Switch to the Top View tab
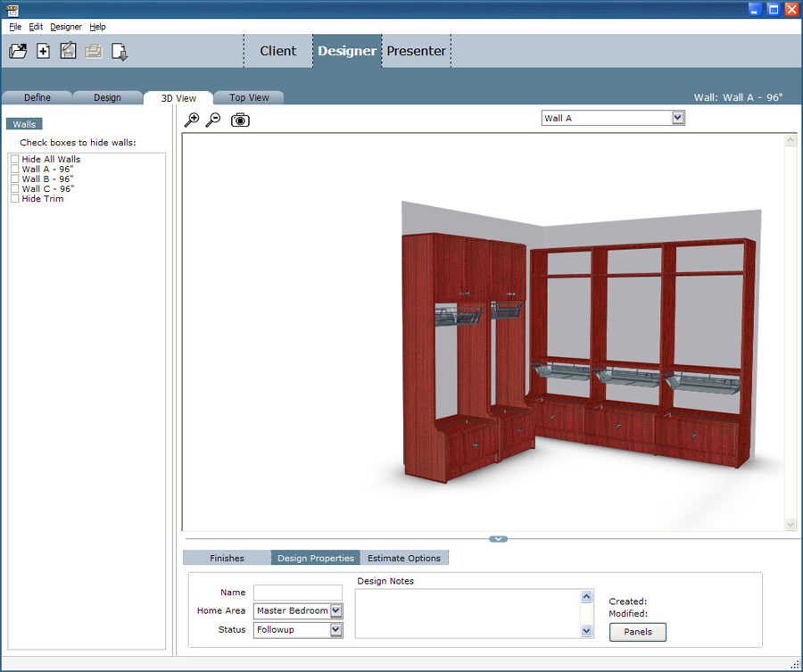Screen dimensions: 803x672 (x=249, y=97)
